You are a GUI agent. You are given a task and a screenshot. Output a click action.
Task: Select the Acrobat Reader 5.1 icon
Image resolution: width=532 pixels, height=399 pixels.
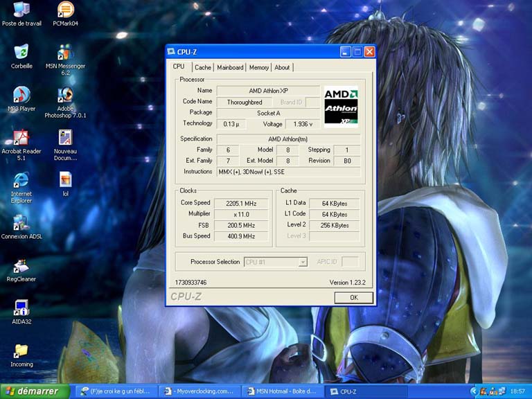21,138
